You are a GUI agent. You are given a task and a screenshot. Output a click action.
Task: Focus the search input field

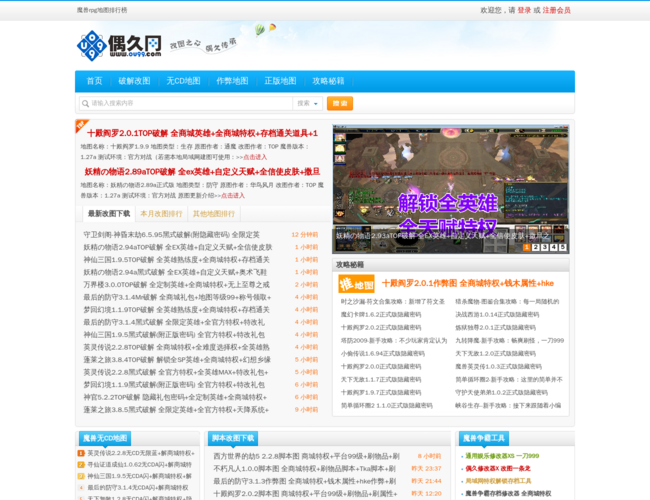pos(186,103)
